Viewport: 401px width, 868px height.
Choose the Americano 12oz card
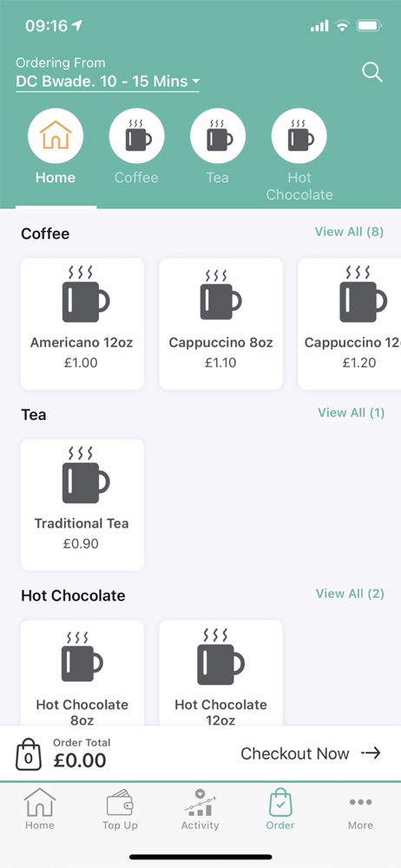pos(82,324)
